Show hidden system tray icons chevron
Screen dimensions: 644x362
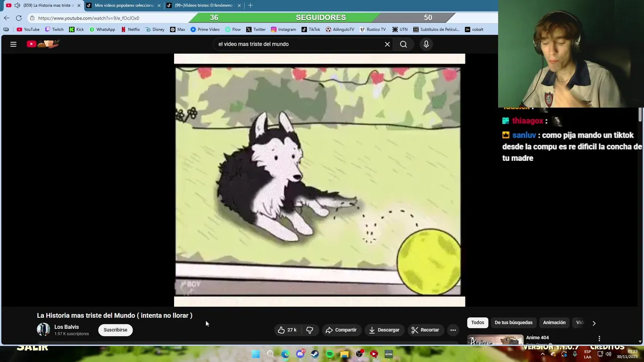tap(542, 354)
